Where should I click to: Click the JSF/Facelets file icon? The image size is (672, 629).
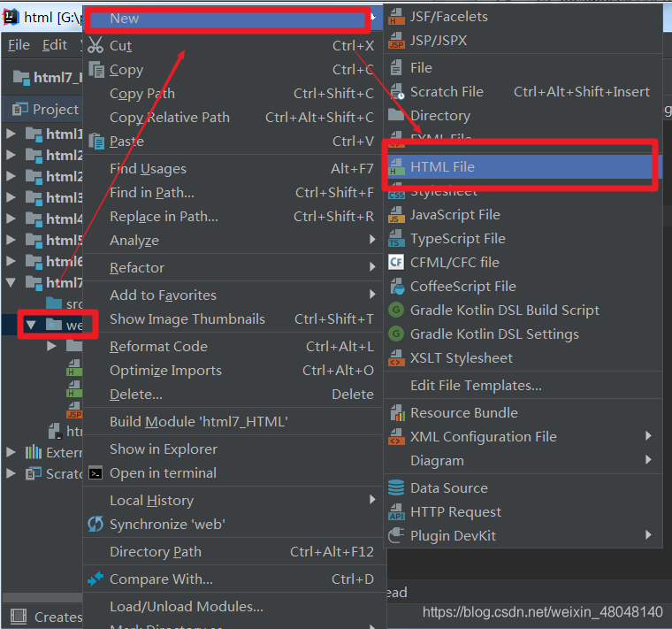396,17
